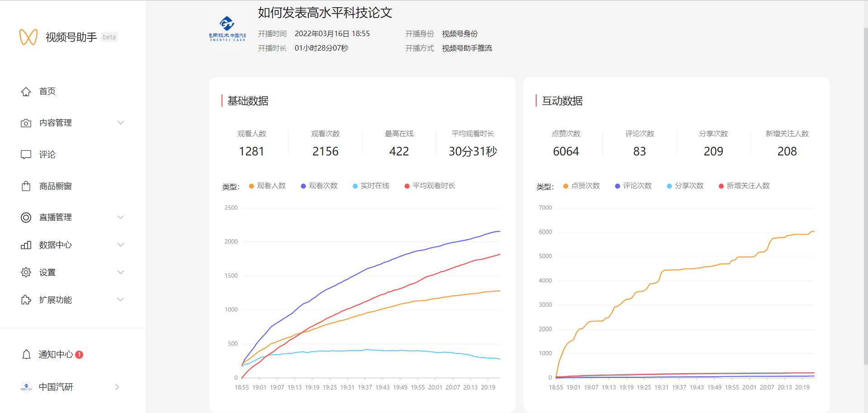The height and width of the screenshot is (413, 868).
Task: Expand the 数据中心 chevron
Action: pyautogui.click(x=121, y=245)
